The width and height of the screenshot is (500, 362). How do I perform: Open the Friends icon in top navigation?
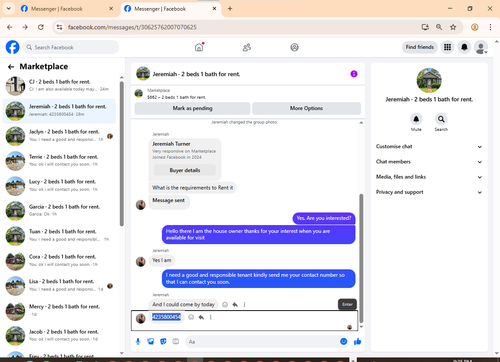247,48
